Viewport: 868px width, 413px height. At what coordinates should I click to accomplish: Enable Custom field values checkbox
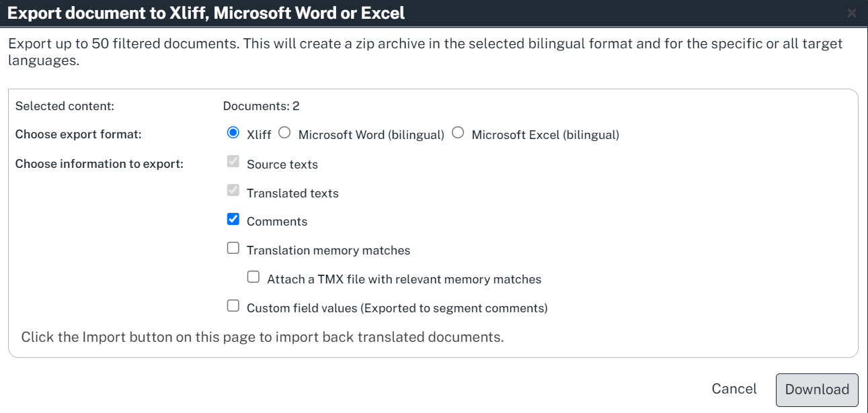233,306
